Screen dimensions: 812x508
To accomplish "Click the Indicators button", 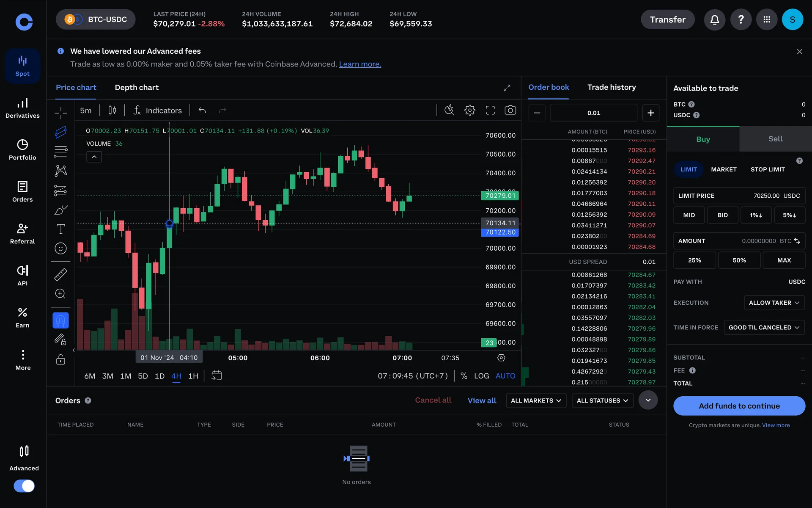I will click(157, 110).
